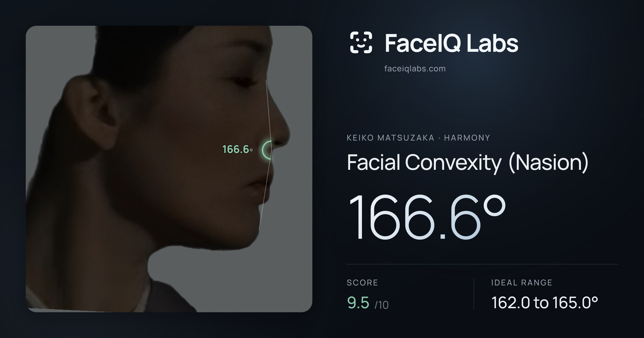Click the Facial Convexity (Nasion) heading
644x338 pixels.
coord(467,163)
